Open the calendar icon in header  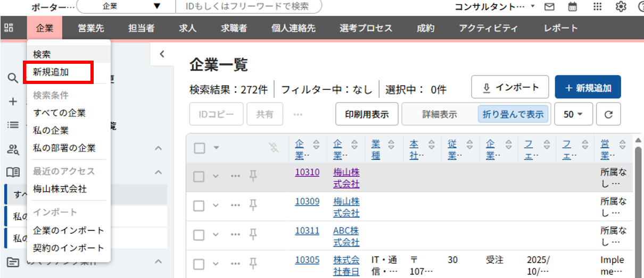(573, 7)
